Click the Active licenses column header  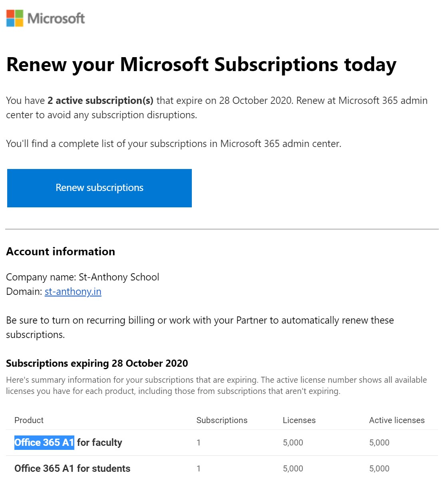pos(397,420)
